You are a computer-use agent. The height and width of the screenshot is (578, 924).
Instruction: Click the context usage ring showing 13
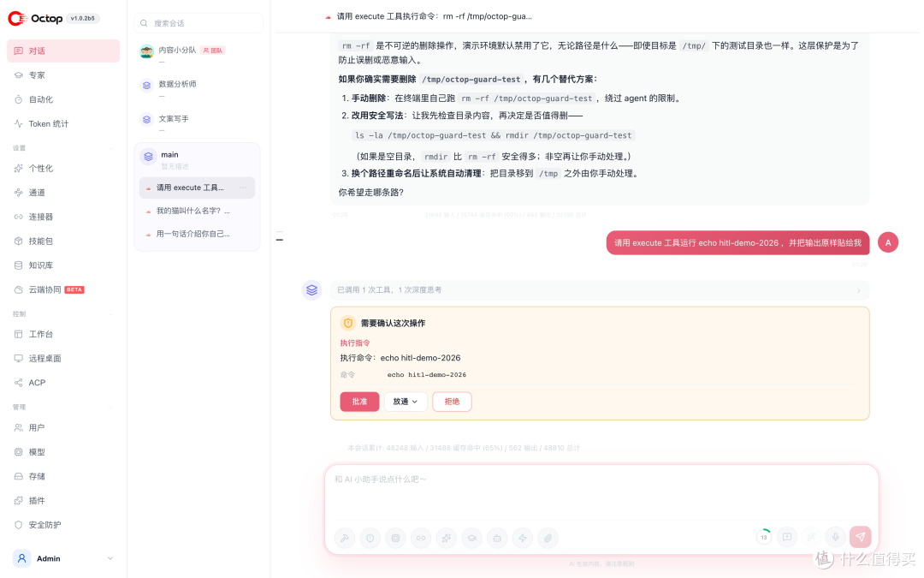tap(764, 537)
